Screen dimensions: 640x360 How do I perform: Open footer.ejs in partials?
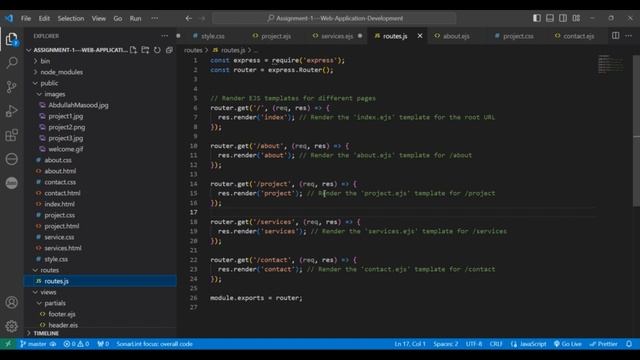62,314
